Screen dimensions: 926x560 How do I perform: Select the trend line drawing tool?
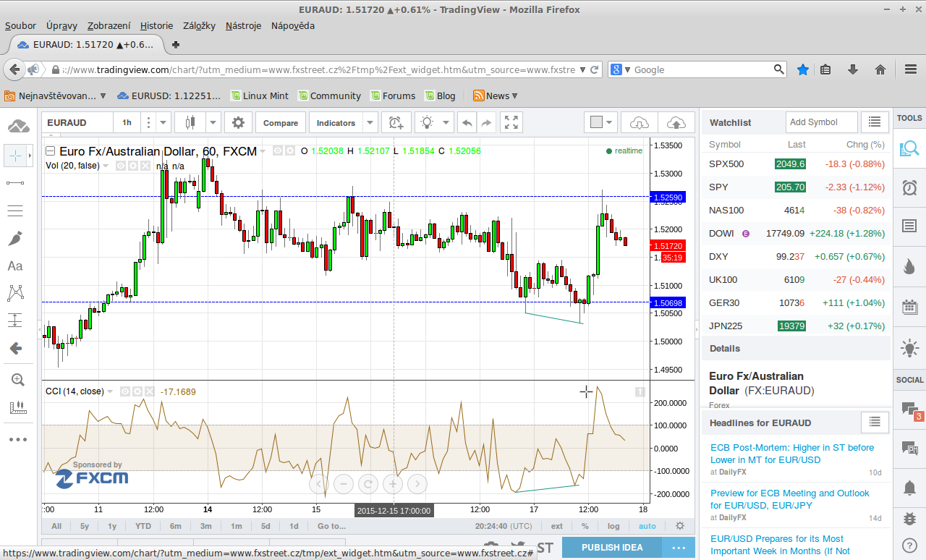pyautogui.click(x=15, y=183)
